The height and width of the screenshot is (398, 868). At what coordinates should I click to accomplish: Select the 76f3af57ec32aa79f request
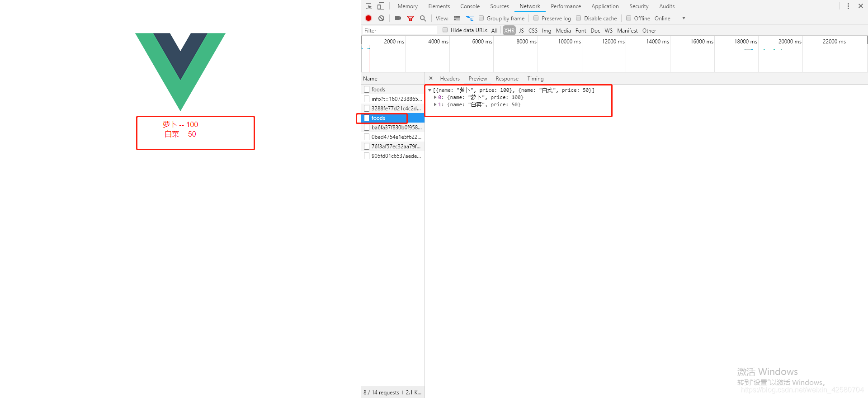(393, 147)
